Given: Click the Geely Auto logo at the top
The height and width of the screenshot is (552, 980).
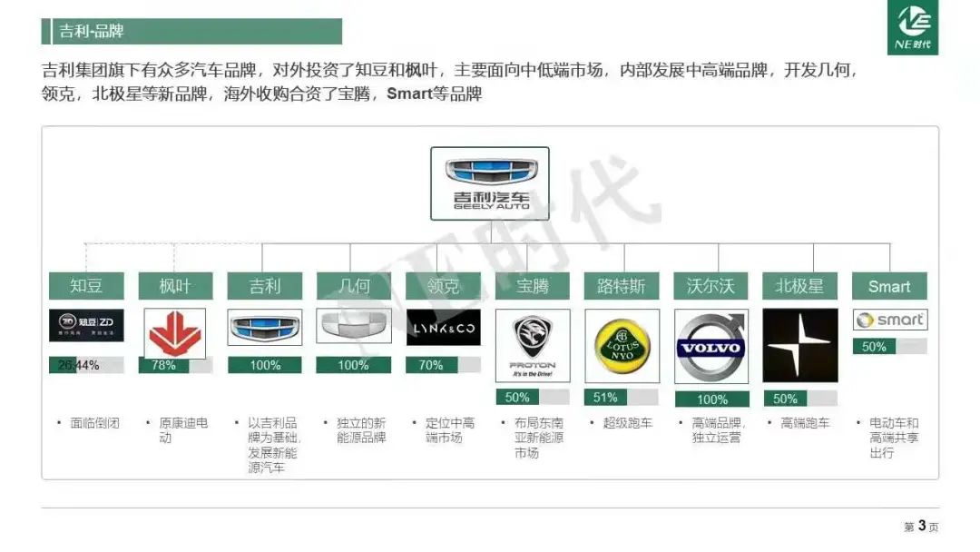Looking at the screenshot, I should [490, 183].
